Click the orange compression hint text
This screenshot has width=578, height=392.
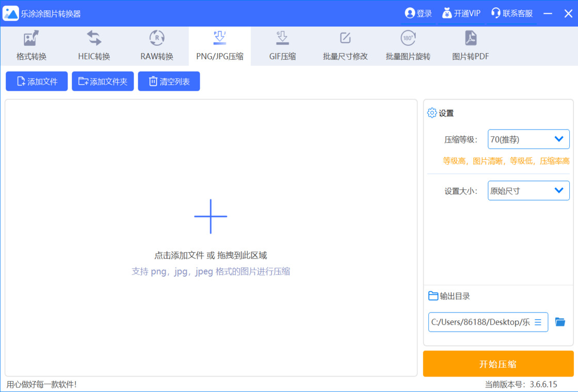[x=506, y=161]
